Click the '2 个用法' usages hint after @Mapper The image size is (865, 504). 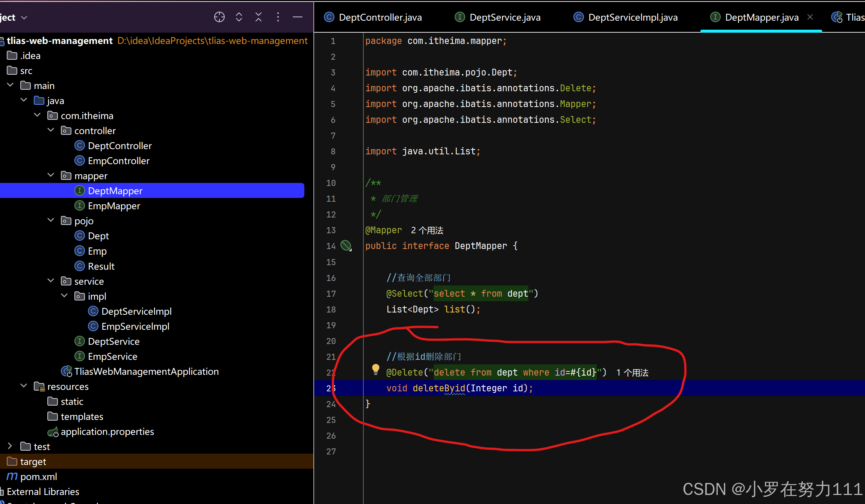pos(427,230)
